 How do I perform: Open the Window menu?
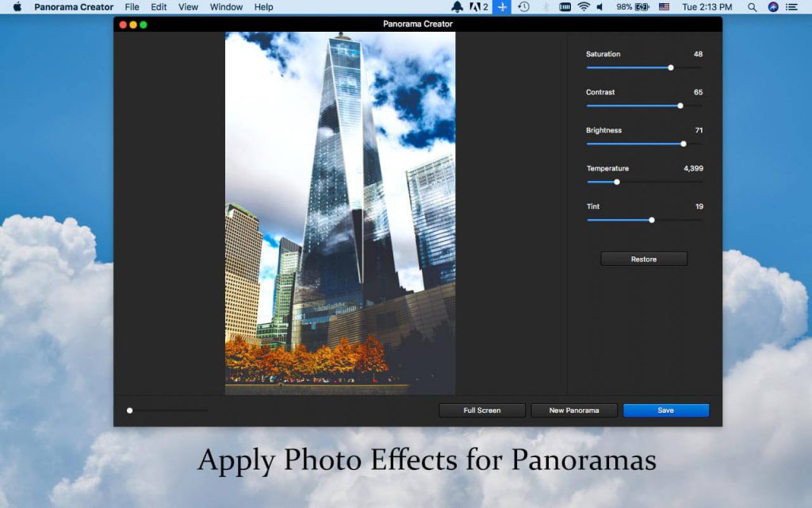coord(226,7)
